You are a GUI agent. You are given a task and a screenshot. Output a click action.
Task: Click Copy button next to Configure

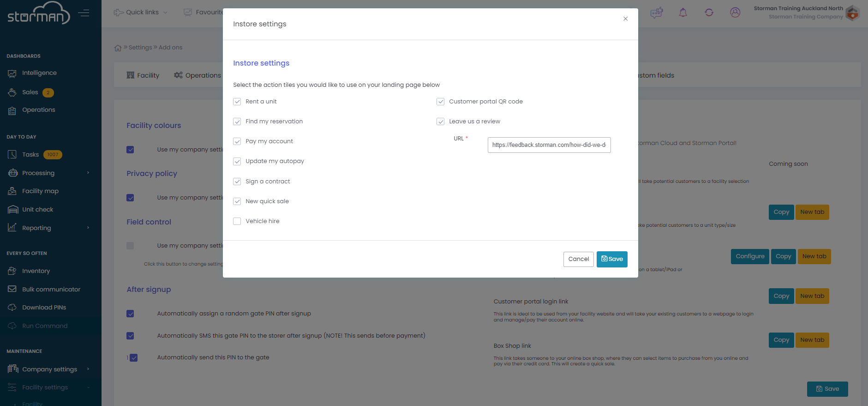click(x=783, y=256)
